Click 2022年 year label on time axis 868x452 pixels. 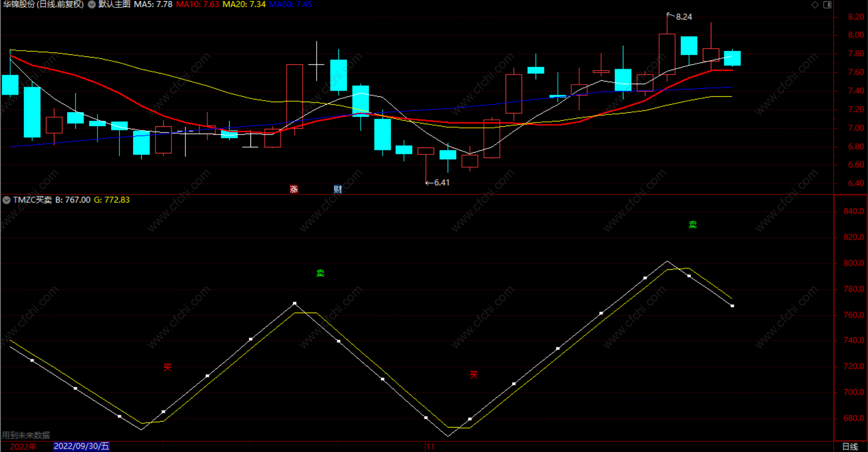(23, 447)
